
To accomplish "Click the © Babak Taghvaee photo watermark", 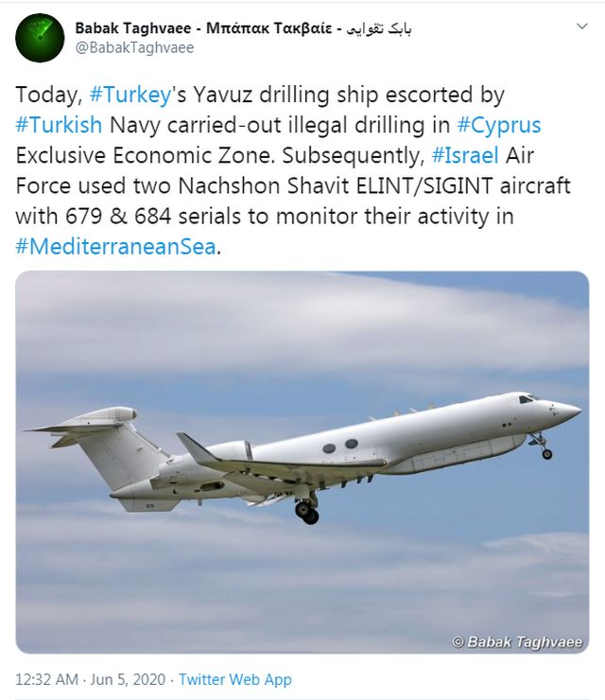I will point(516,642).
